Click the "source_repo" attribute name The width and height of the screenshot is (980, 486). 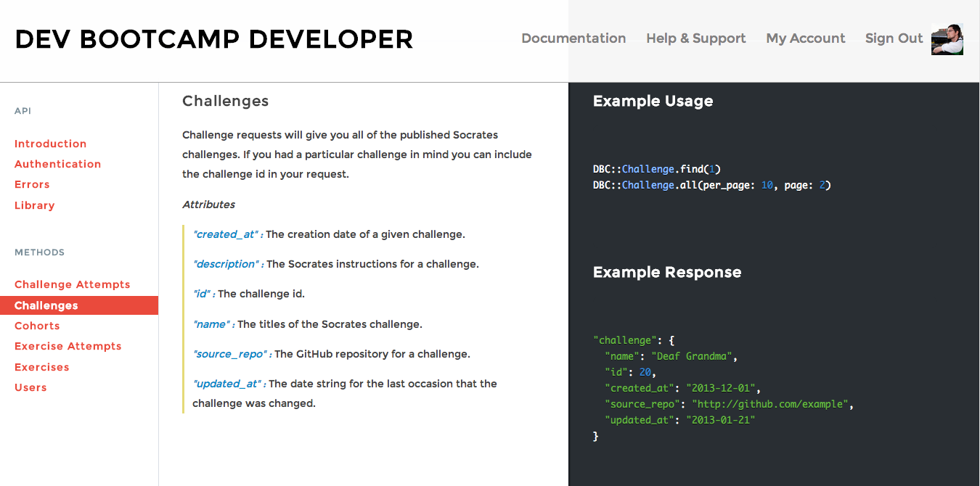(x=229, y=354)
